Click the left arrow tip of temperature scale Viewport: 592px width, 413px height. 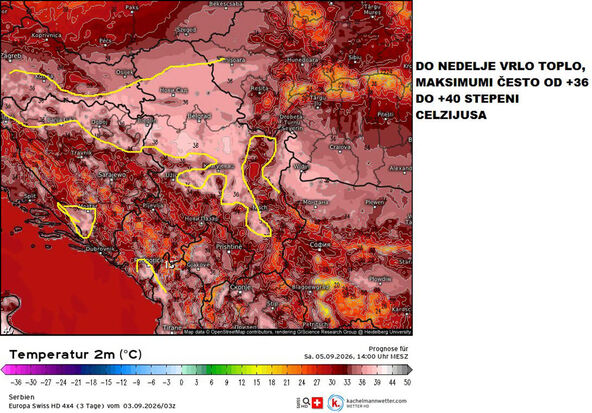point(5,370)
